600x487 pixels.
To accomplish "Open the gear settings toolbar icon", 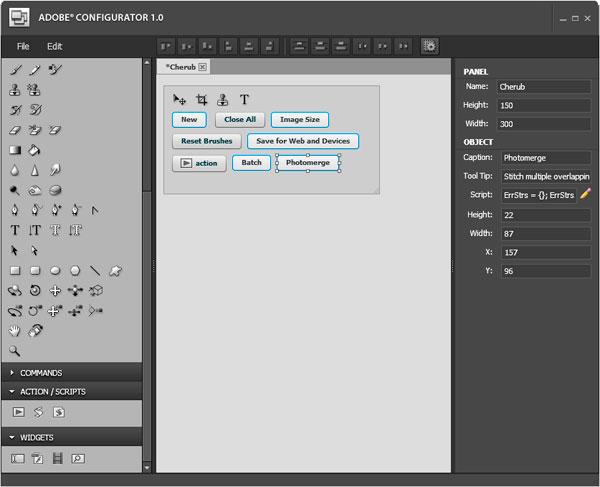I will [x=430, y=46].
